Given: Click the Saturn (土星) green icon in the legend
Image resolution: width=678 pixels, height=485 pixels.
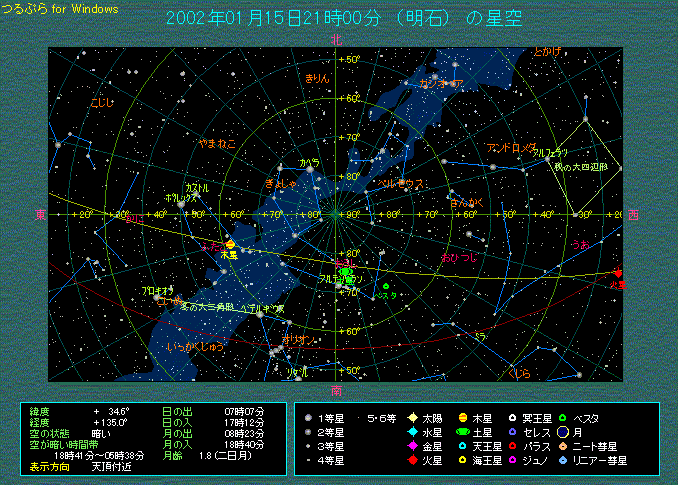Looking at the screenshot, I should [x=462, y=432].
